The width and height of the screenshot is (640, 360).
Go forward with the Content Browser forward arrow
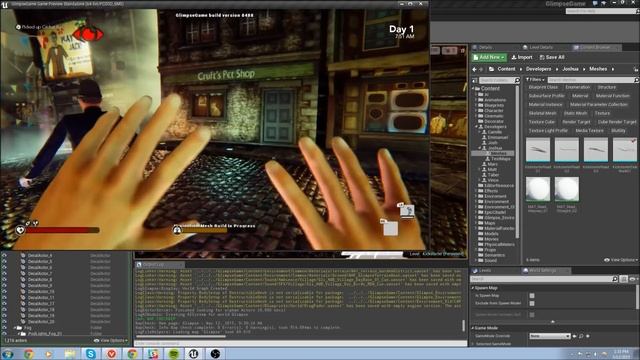point(481,69)
